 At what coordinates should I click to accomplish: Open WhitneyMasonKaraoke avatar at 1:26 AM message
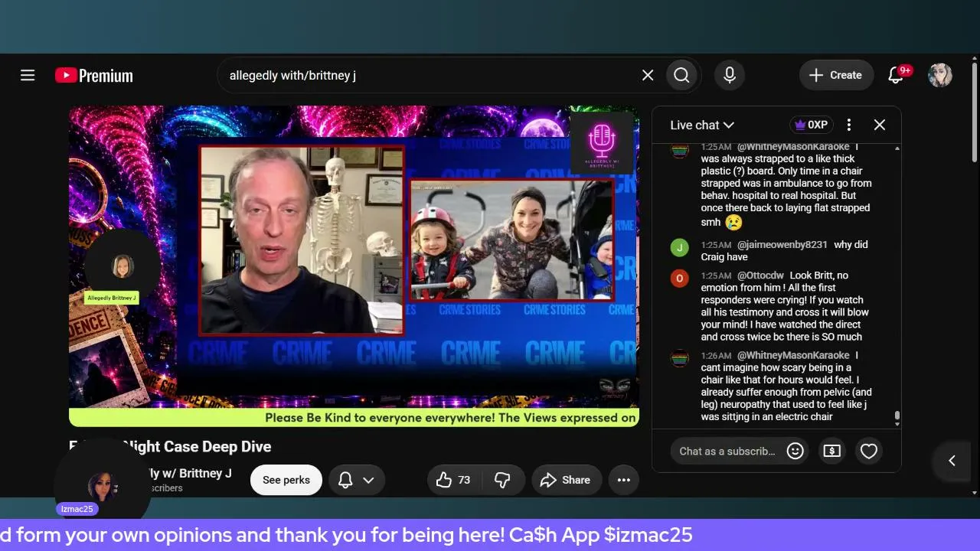point(679,358)
